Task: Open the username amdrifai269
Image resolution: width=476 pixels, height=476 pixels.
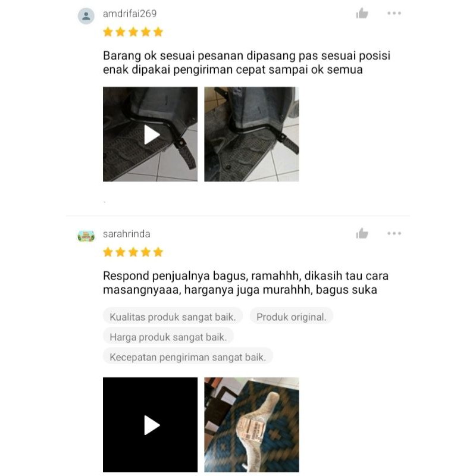Action: (130, 14)
